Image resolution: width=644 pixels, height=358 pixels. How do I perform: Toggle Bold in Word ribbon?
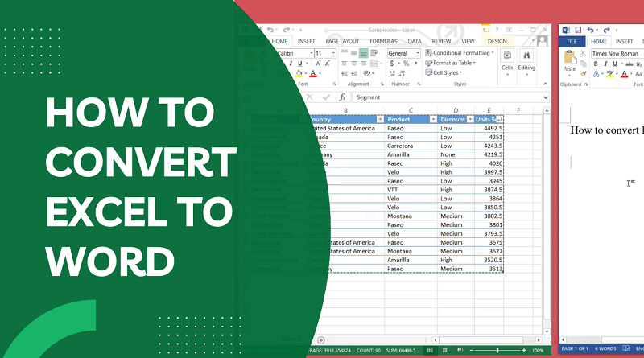(x=596, y=64)
